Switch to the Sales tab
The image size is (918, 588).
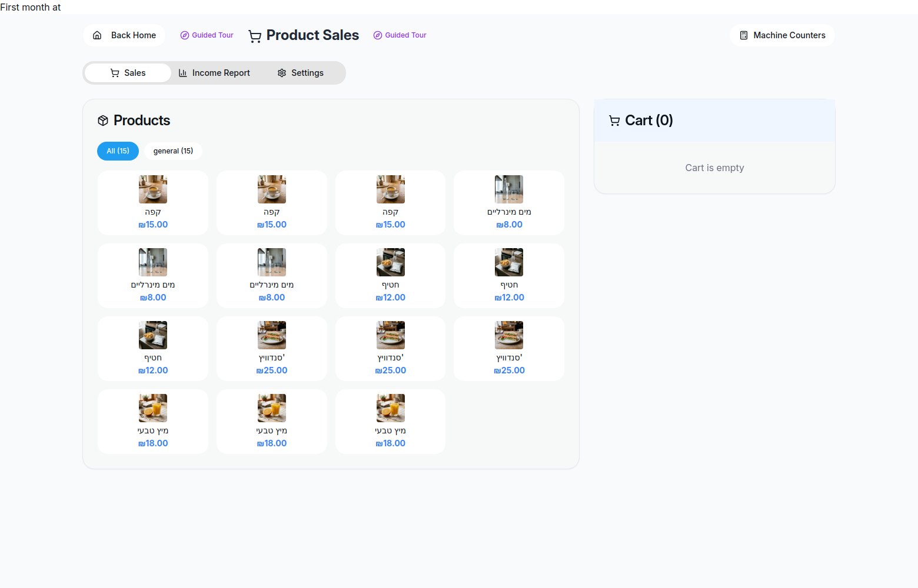(128, 73)
